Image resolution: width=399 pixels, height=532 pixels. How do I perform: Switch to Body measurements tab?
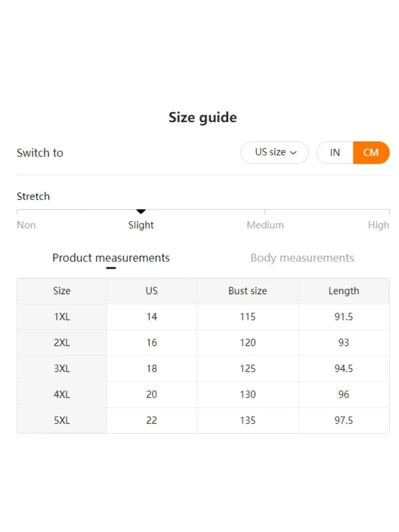point(302,258)
